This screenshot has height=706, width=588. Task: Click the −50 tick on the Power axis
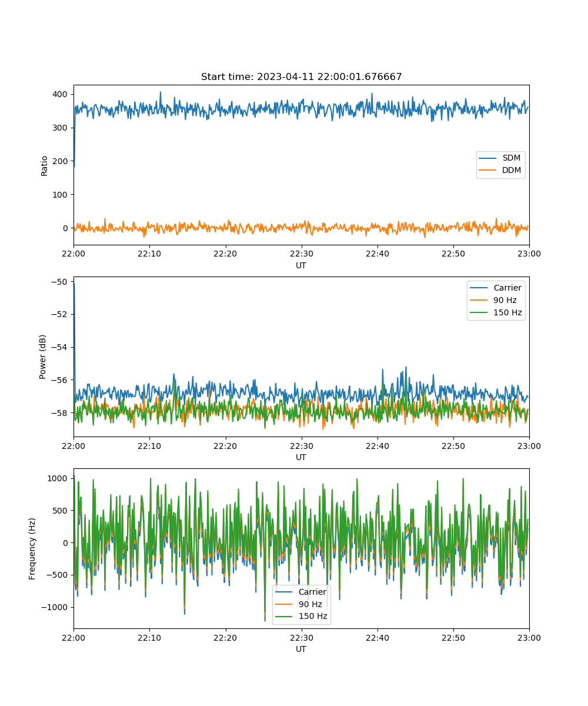pyautogui.click(x=60, y=281)
